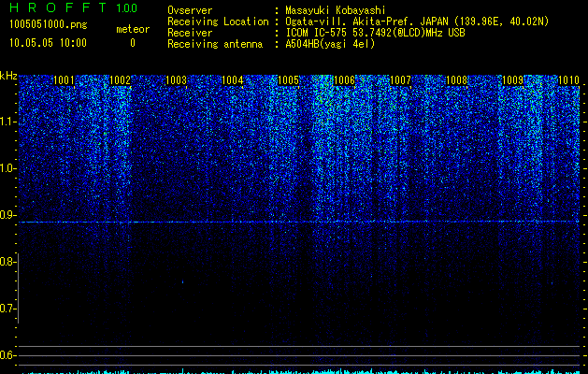Click the Receiver field label

coord(190,33)
